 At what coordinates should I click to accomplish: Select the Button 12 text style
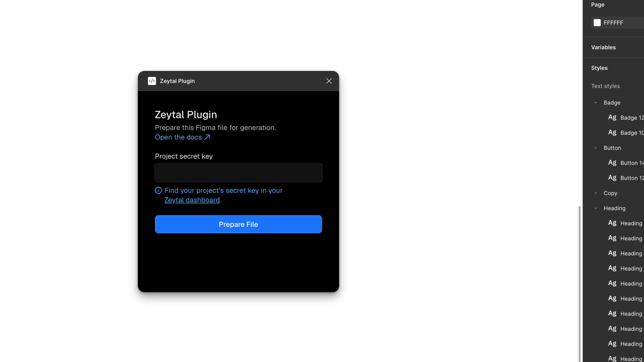[632, 178]
